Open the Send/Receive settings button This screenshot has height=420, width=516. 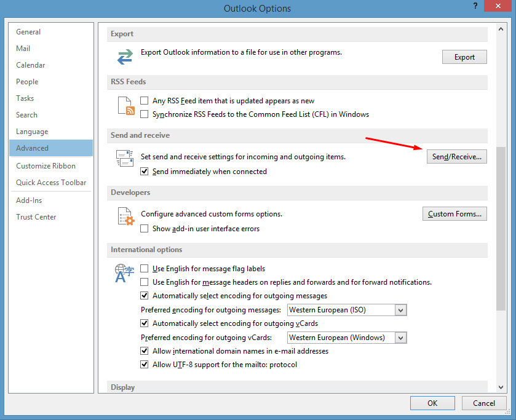(x=457, y=157)
